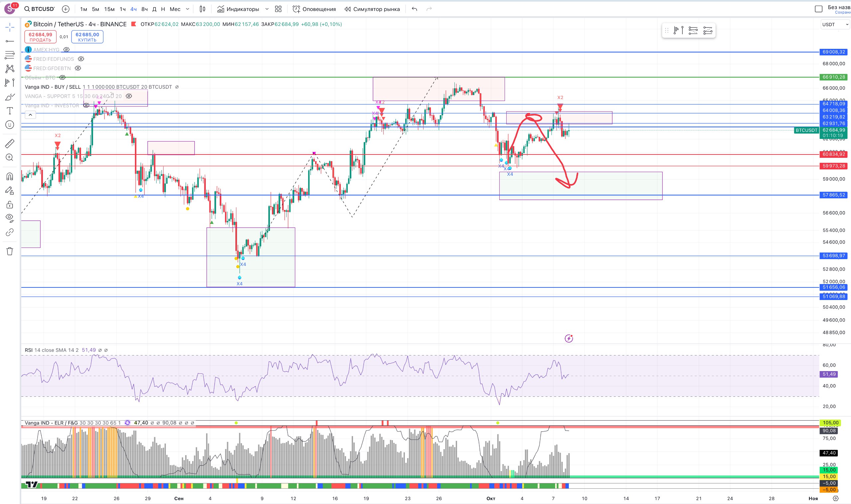Image resolution: width=851 pixels, height=504 pixels.
Task: Select the trend line drawing tool
Action: 10,41
